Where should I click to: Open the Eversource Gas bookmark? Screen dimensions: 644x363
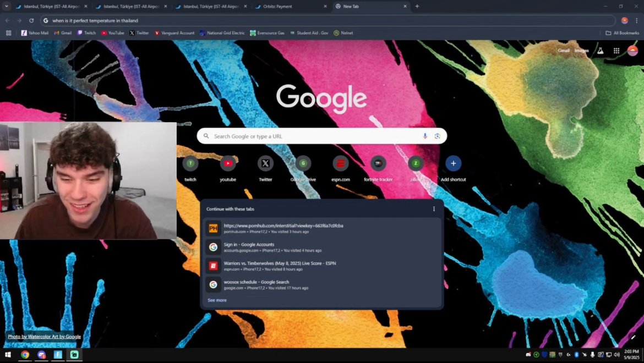coord(268,33)
